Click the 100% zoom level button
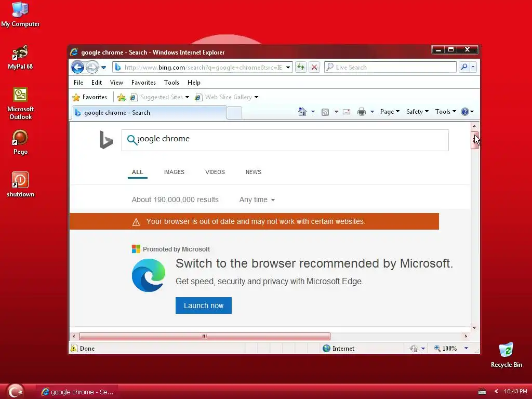Screen dimensions: 532x399 coord(445,349)
